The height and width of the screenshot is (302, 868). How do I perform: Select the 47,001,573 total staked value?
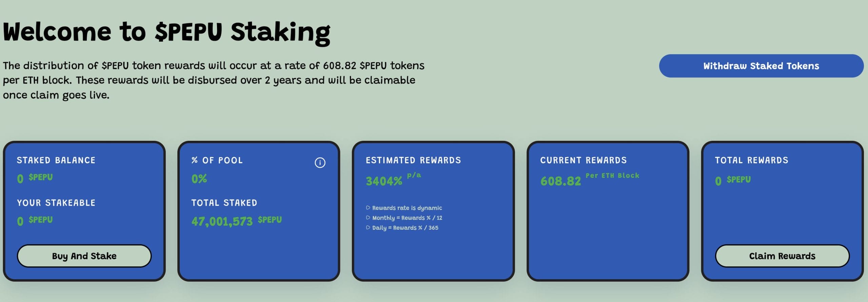[x=222, y=222]
